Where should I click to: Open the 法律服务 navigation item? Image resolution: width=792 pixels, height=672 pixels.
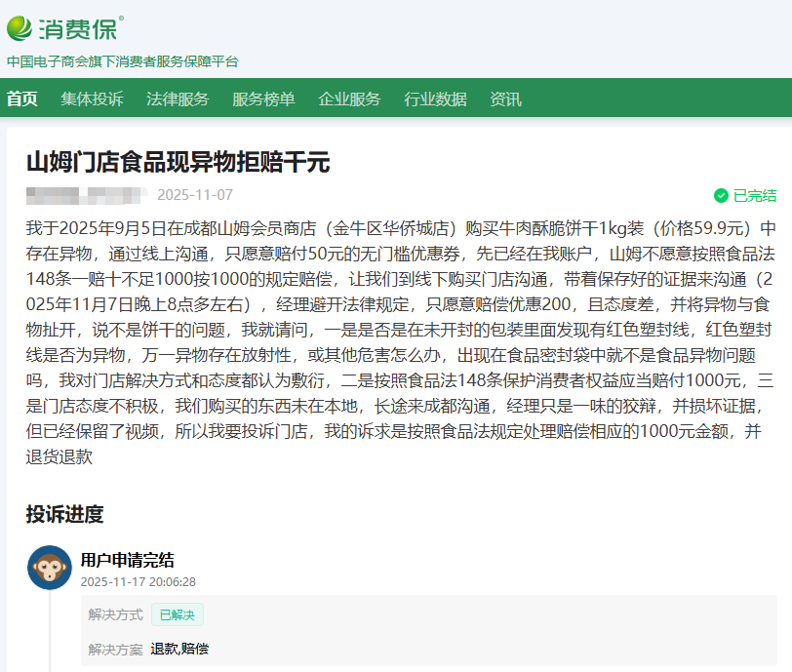178,99
